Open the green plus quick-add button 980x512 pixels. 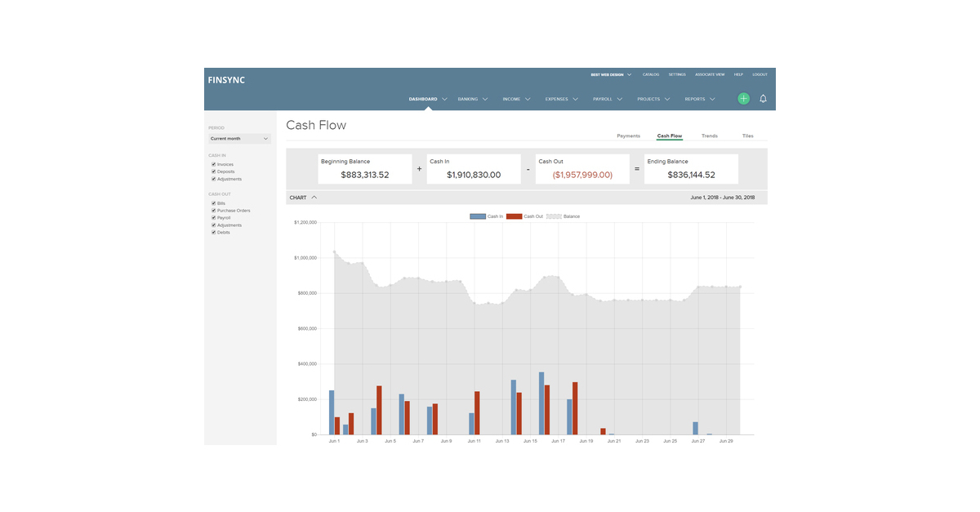[x=743, y=98]
